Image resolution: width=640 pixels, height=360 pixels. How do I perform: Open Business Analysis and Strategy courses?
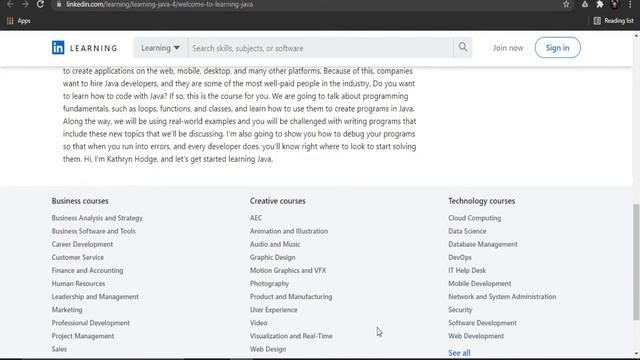coord(97,218)
